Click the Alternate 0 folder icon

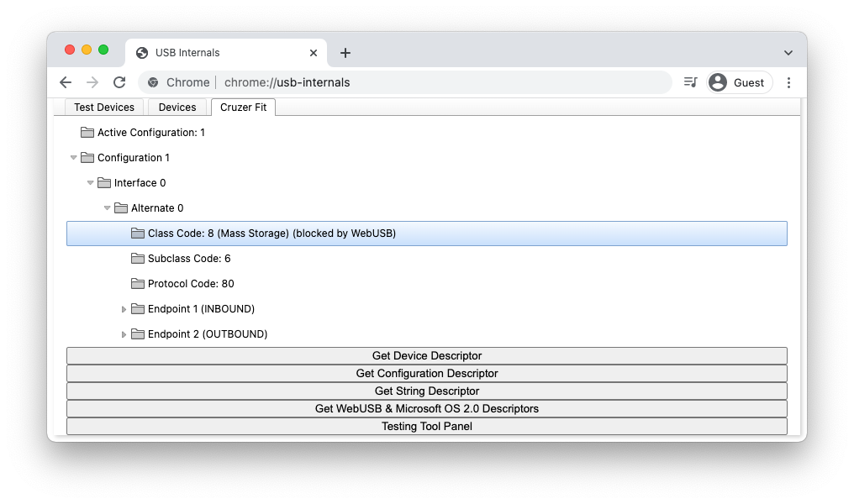(121, 208)
